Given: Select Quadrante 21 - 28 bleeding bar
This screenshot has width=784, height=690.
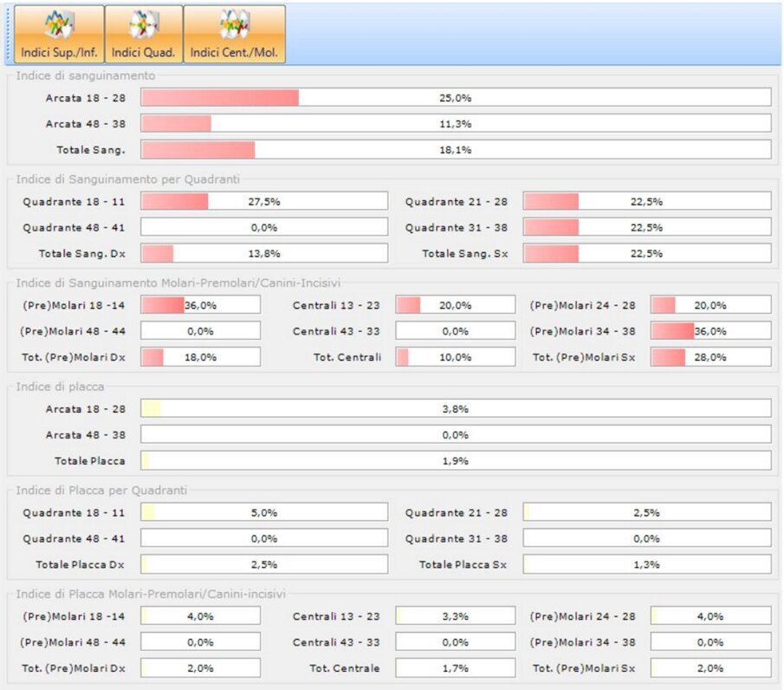Looking at the screenshot, I should coord(646,201).
